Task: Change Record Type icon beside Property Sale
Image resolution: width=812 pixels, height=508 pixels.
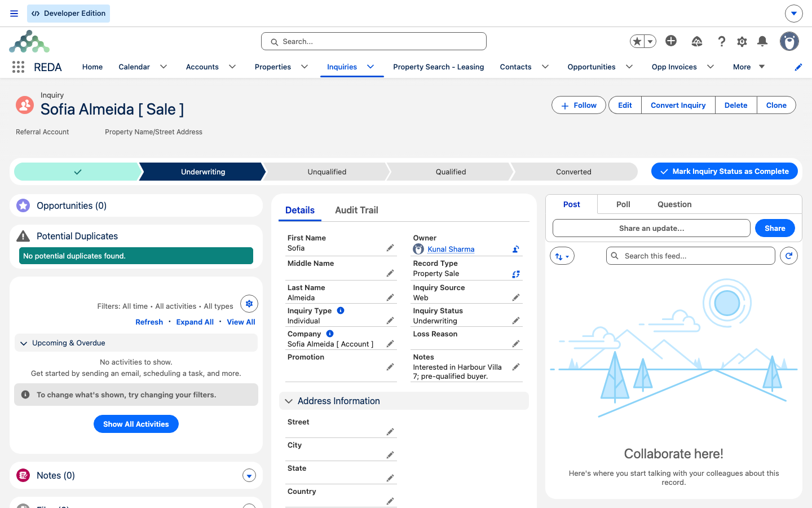Action: [x=515, y=274]
